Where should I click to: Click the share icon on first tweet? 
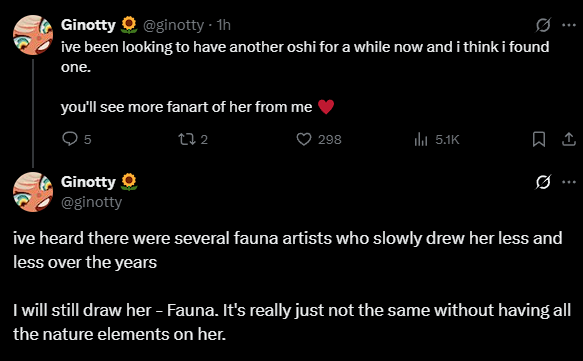click(568, 139)
